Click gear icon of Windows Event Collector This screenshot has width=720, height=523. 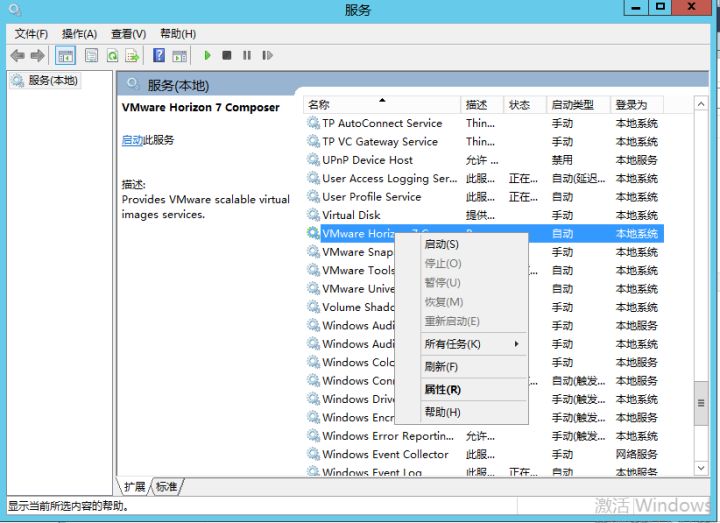[x=313, y=454]
